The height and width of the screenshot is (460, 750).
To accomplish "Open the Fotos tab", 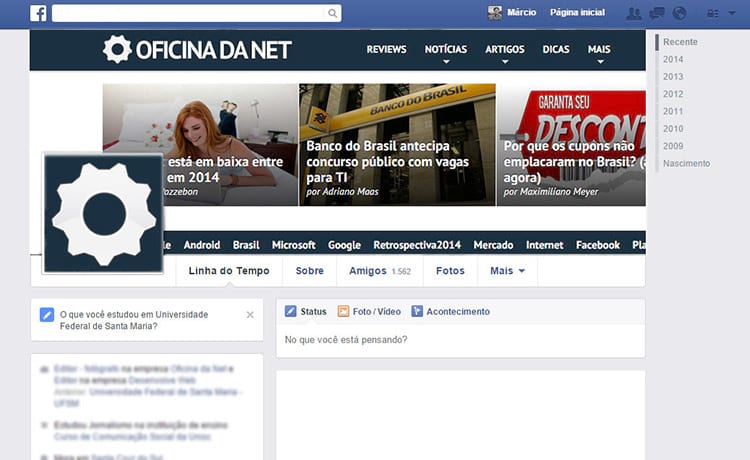I will (450, 271).
